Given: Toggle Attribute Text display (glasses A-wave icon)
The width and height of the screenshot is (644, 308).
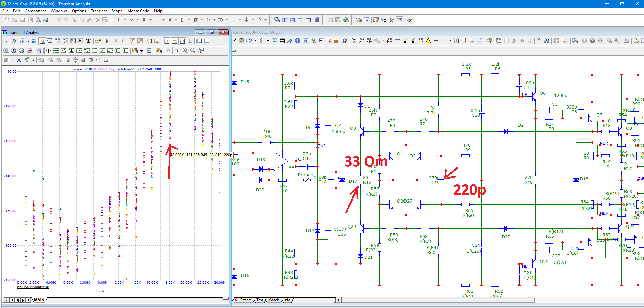Looking at the screenshot, I should (362, 41).
